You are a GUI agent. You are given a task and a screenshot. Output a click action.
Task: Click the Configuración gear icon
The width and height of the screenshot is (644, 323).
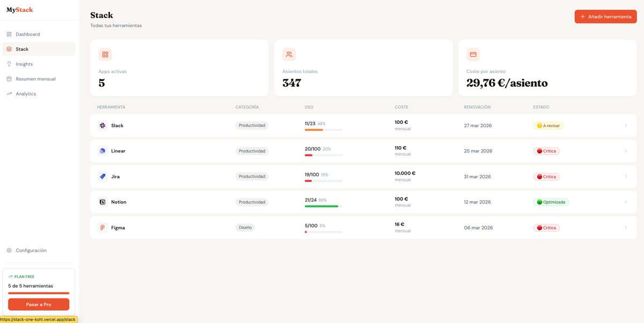click(9, 251)
